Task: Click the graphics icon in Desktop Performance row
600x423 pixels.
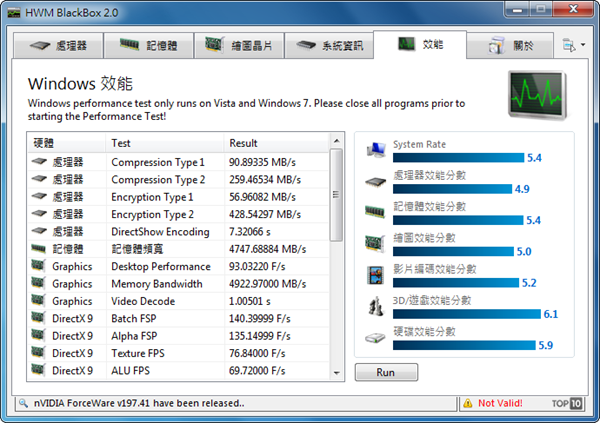Action: click(38, 265)
